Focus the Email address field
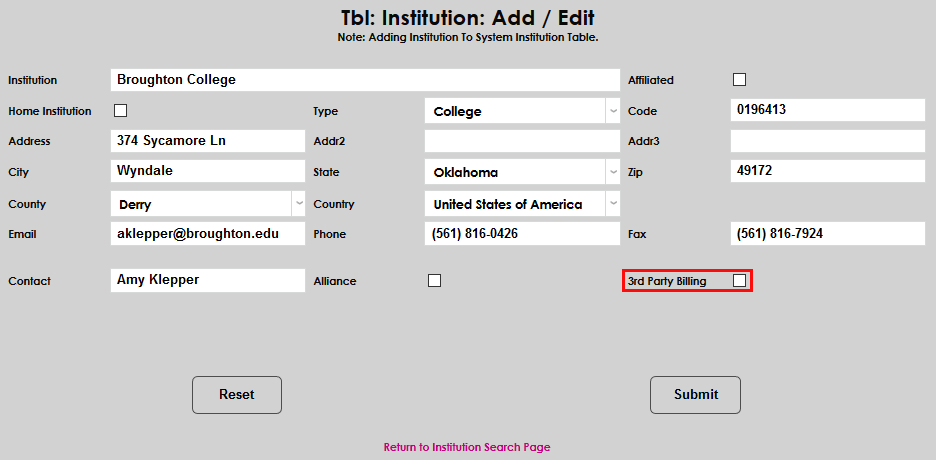936x460 pixels. tap(207, 234)
